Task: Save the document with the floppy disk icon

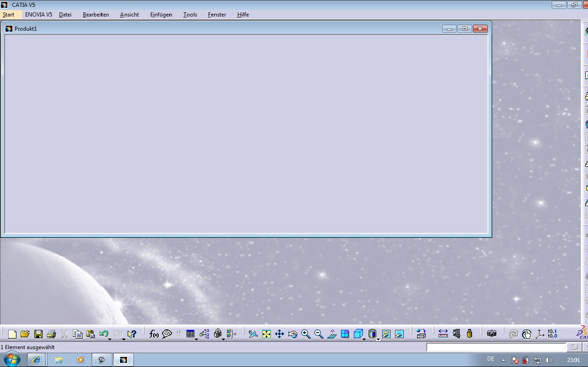Action: pos(38,334)
